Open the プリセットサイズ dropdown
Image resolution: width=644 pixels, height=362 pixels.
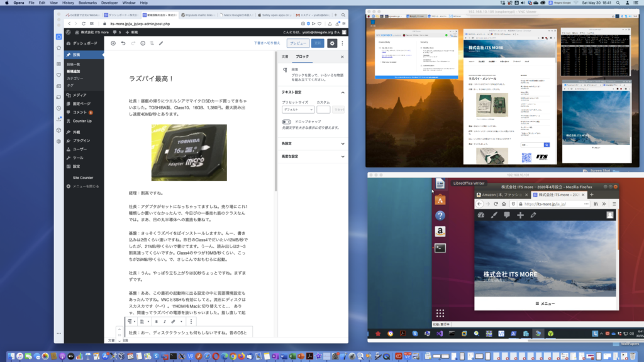[297, 109]
